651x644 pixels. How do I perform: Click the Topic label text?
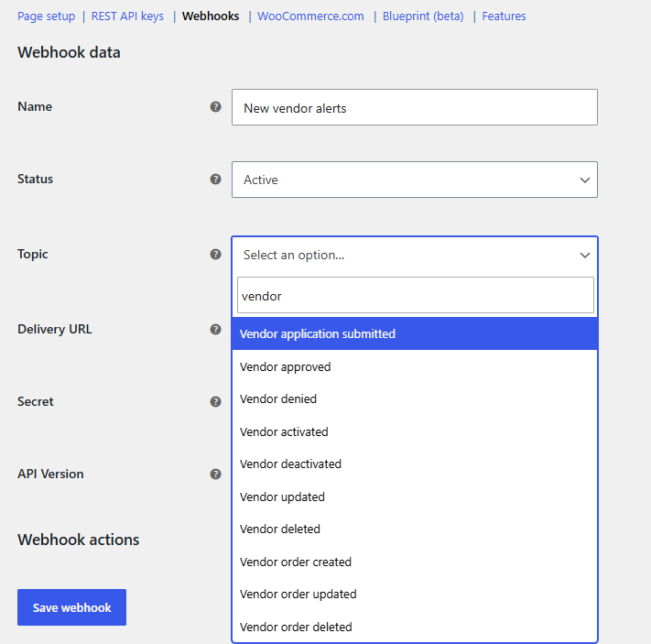32,254
